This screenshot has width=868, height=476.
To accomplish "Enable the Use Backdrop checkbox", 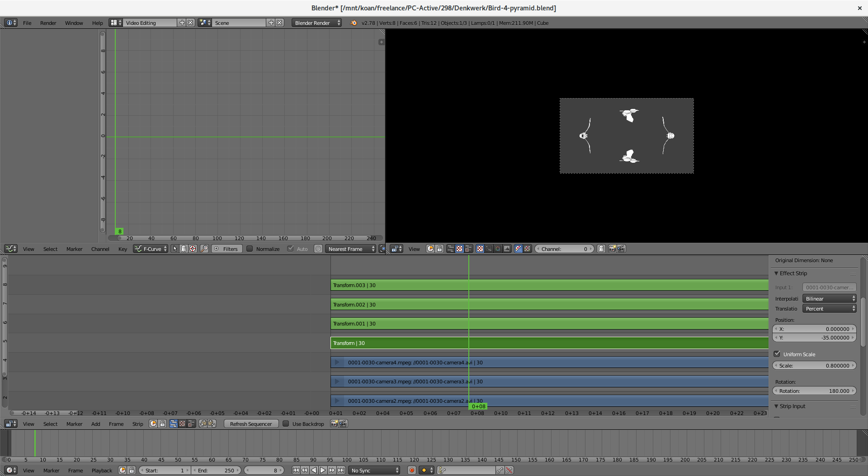I will [x=286, y=424].
